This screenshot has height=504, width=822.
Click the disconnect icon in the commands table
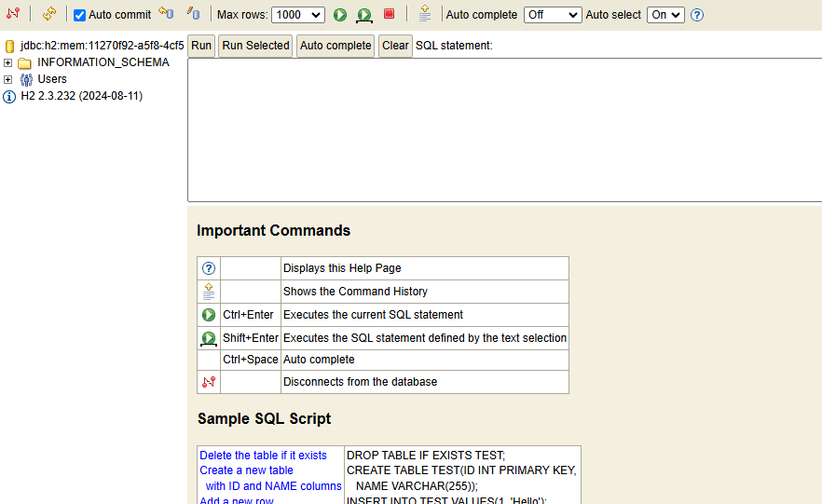[209, 382]
